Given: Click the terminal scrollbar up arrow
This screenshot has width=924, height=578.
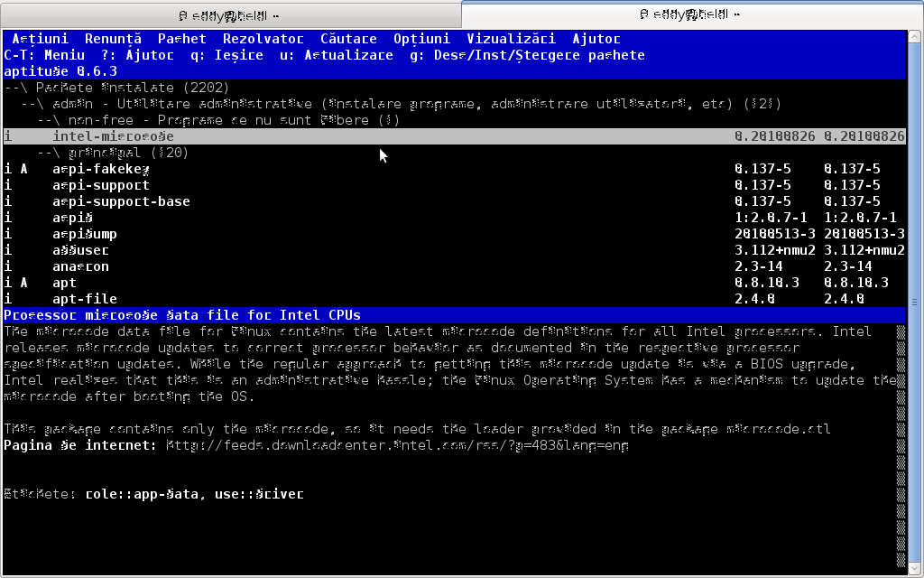Looking at the screenshot, I should click(x=915, y=36).
